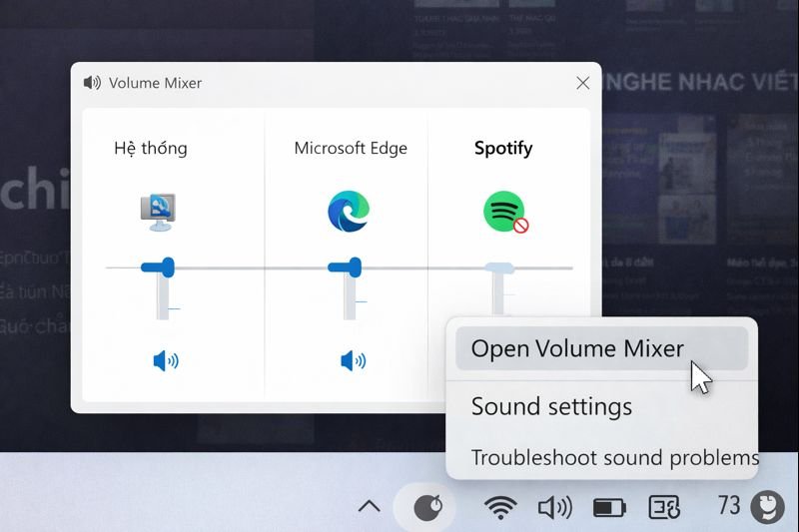Viewport: 799px width, 532px height.
Task: Select Troubleshoot sound problems
Action: click(614, 458)
